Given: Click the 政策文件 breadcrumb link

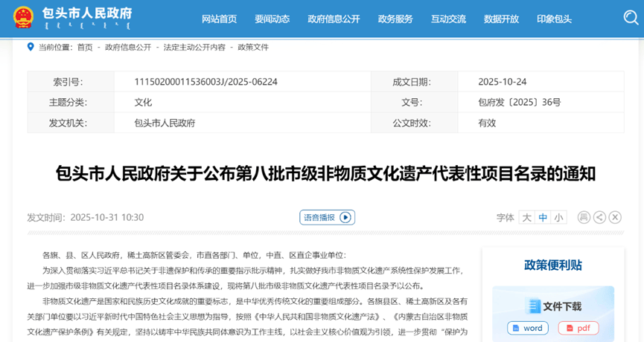Looking at the screenshot, I should pyautogui.click(x=253, y=47).
